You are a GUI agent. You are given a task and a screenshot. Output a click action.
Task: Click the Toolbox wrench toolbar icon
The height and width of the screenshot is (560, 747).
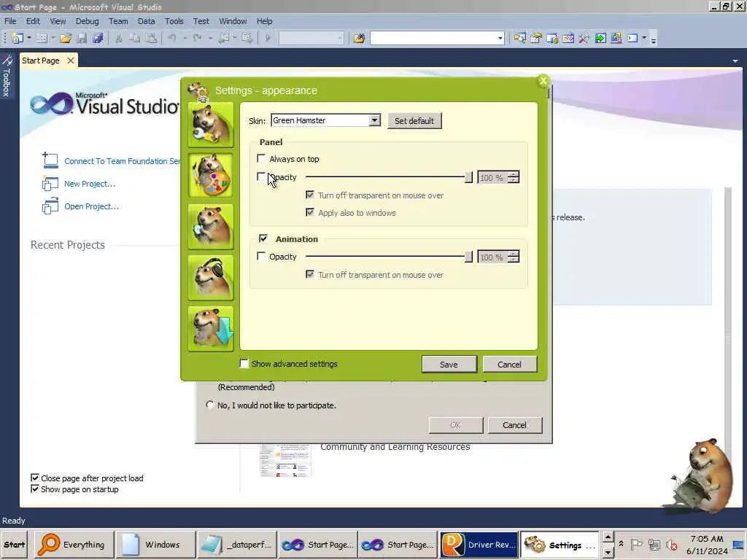point(584,38)
